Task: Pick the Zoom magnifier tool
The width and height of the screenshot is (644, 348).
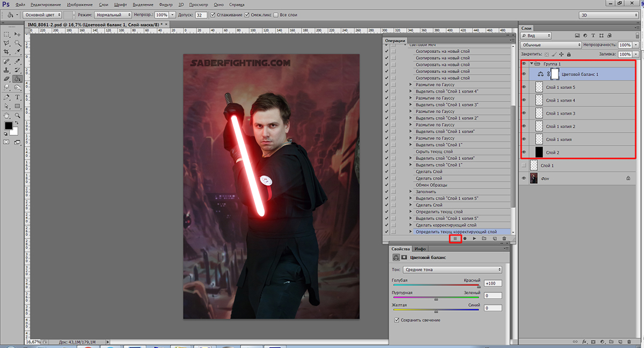Action: [18, 115]
